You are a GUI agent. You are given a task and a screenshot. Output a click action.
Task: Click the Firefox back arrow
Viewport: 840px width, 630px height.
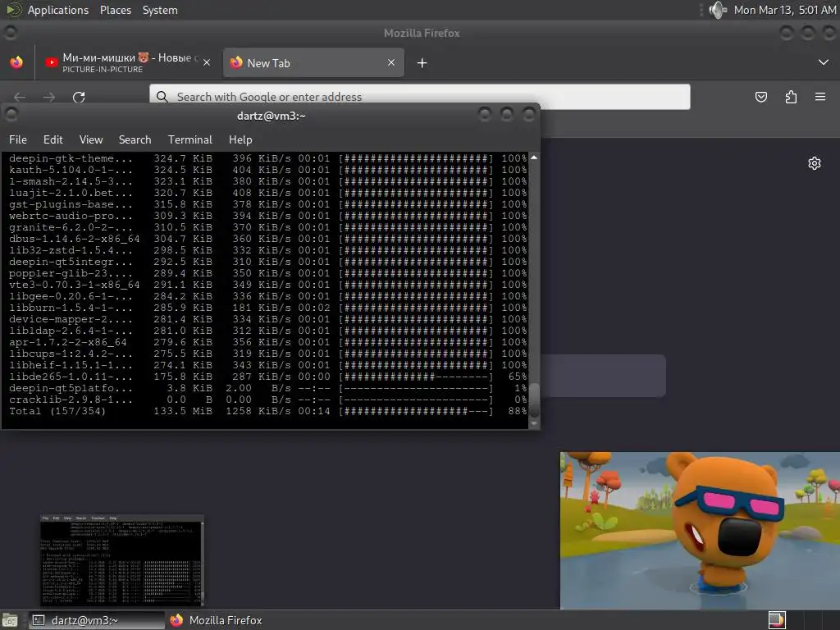(x=20, y=97)
